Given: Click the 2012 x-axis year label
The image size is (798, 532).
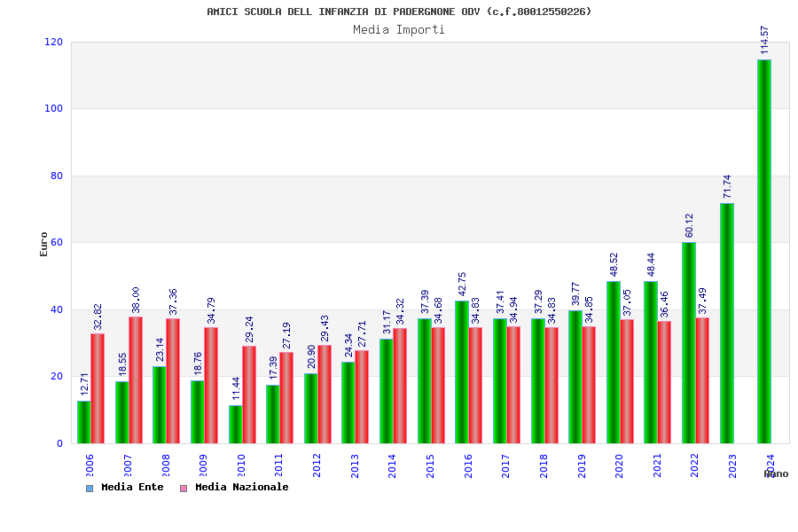Looking at the screenshot, I should coord(317,465).
